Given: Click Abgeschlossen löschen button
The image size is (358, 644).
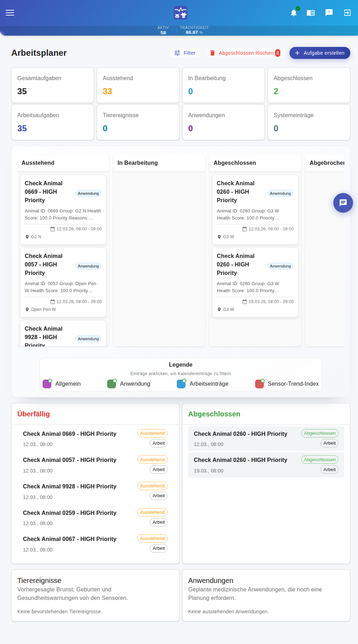Looking at the screenshot, I should pyautogui.click(x=245, y=53).
